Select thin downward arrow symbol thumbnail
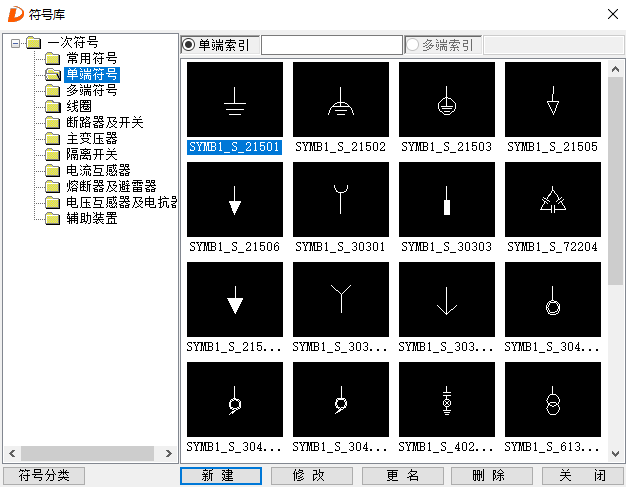 [x=447, y=299]
